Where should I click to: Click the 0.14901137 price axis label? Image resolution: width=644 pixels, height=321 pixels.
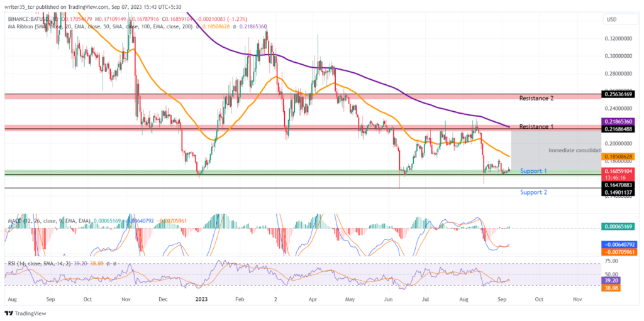[618, 192]
